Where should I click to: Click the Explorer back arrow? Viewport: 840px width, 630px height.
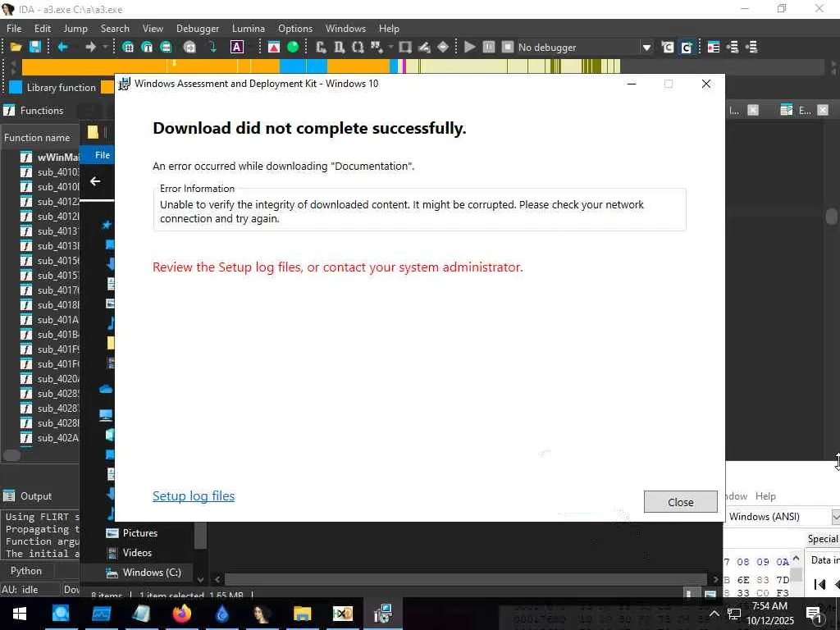[95, 181]
